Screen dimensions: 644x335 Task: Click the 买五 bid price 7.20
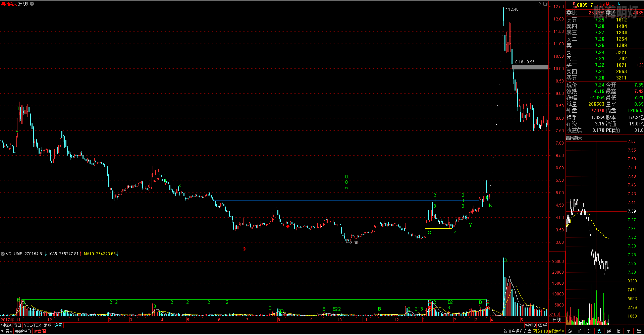pos(600,78)
